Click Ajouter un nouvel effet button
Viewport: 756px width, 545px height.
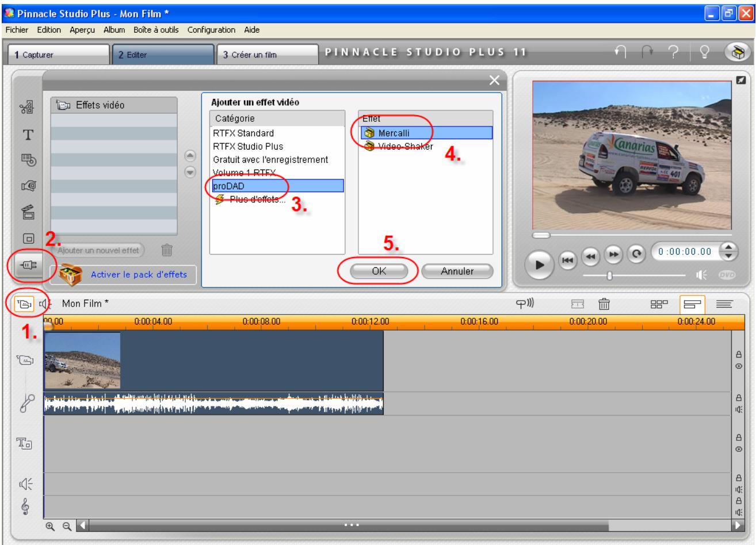(x=99, y=250)
